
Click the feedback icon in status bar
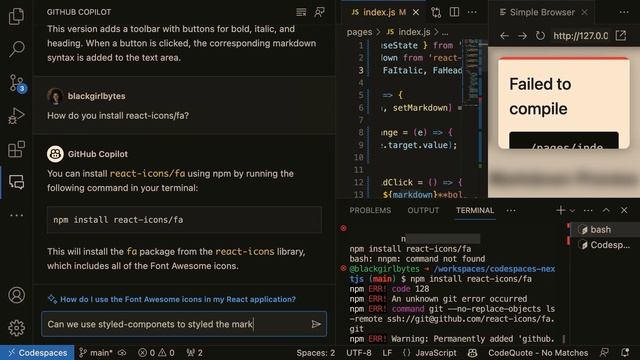click(x=604, y=353)
